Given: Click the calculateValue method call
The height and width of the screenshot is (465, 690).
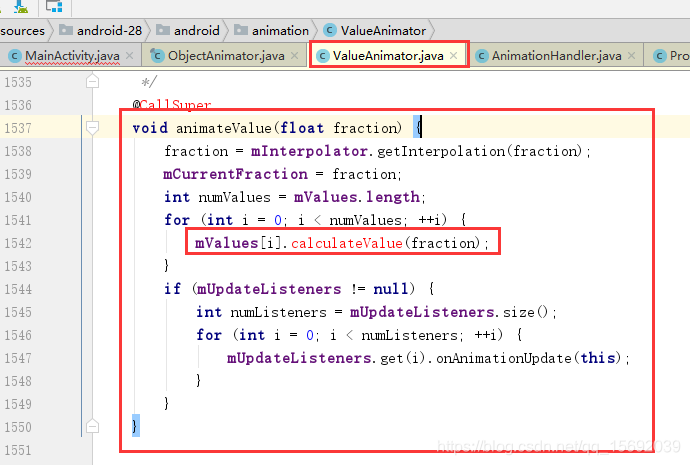Looking at the screenshot, I should point(347,243).
